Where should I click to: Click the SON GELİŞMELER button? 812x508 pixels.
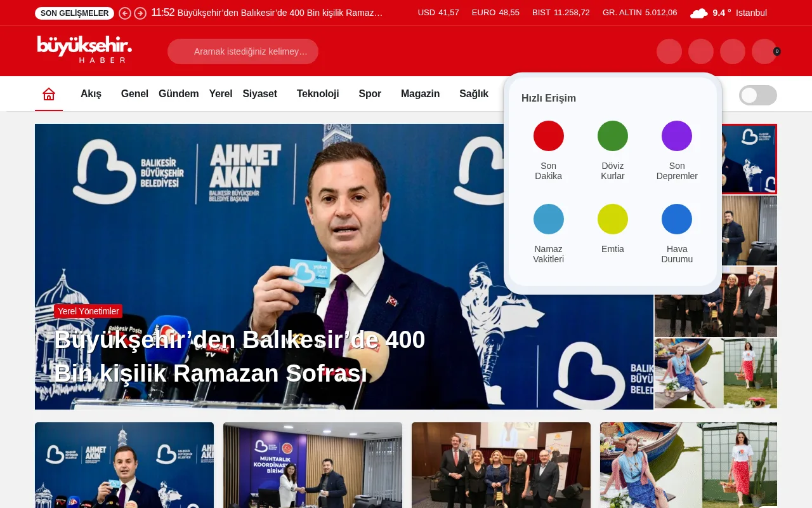coord(74,12)
